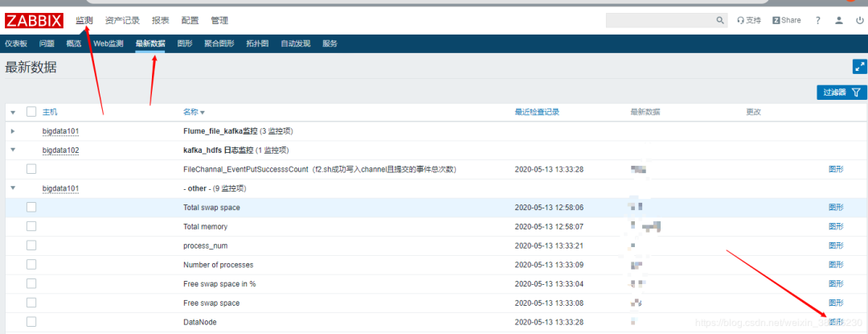Click the 最新数据 page heading
The height and width of the screenshot is (334, 868).
[31, 68]
